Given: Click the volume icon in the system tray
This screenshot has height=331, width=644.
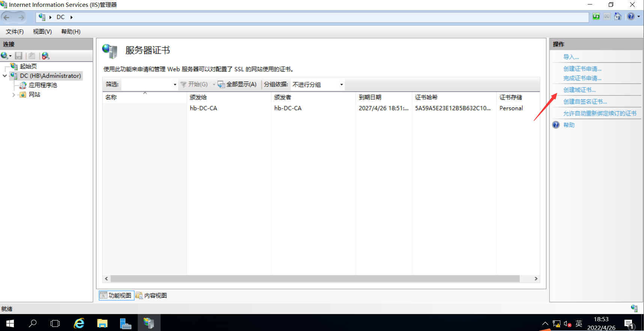Looking at the screenshot, I should (567, 324).
